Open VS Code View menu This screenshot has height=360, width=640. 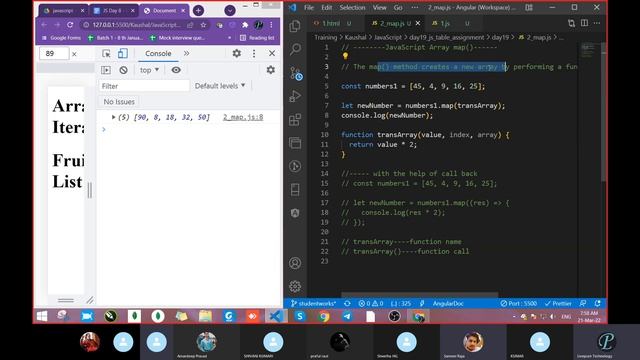[x=379, y=8]
